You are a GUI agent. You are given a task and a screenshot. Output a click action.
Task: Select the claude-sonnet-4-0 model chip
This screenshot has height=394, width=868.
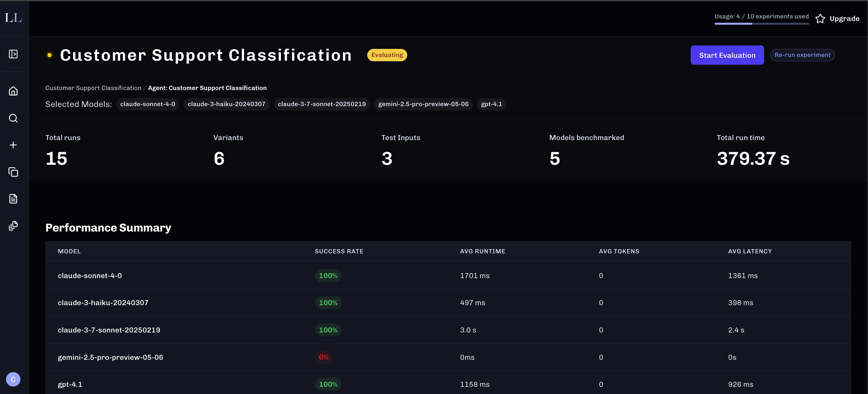click(148, 104)
